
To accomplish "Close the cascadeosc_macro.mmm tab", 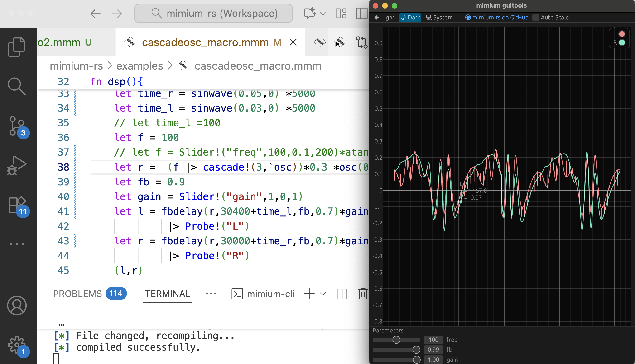I will point(293,42).
